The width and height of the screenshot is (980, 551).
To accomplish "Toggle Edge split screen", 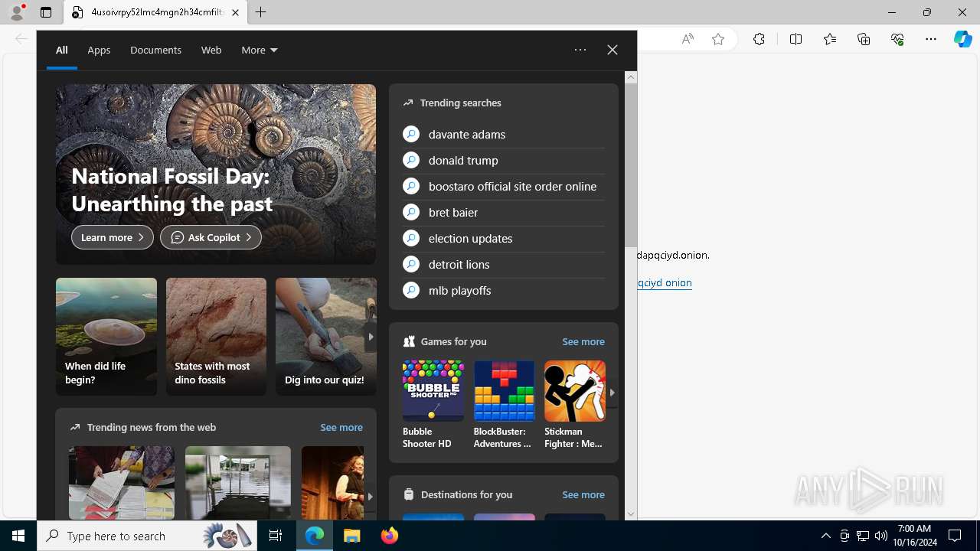I will [x=795, y=39].
